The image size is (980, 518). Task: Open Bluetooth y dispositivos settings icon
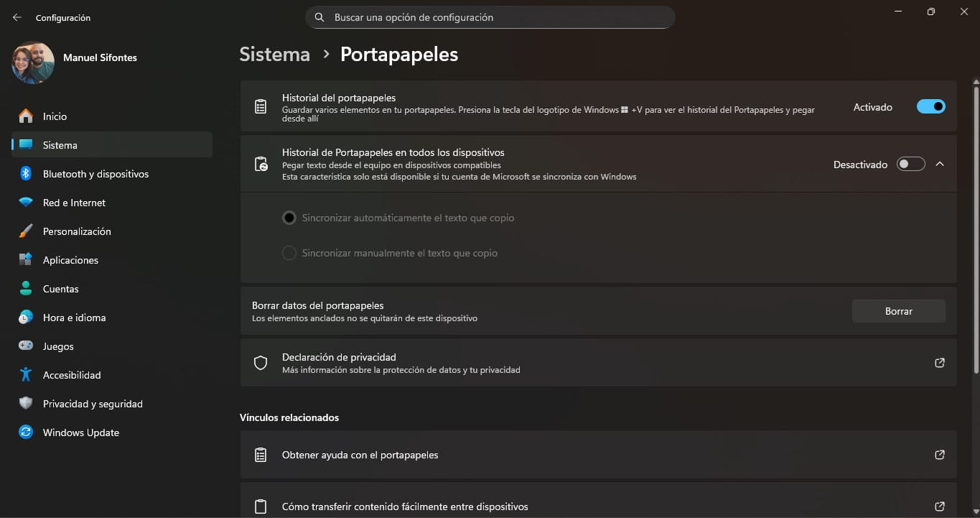(x=24, y=173)
